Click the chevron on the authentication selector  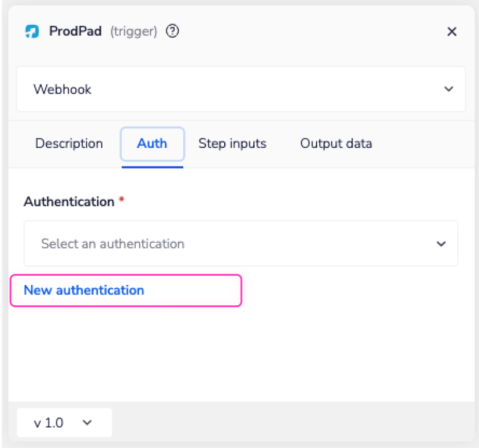tap(440, 243)
